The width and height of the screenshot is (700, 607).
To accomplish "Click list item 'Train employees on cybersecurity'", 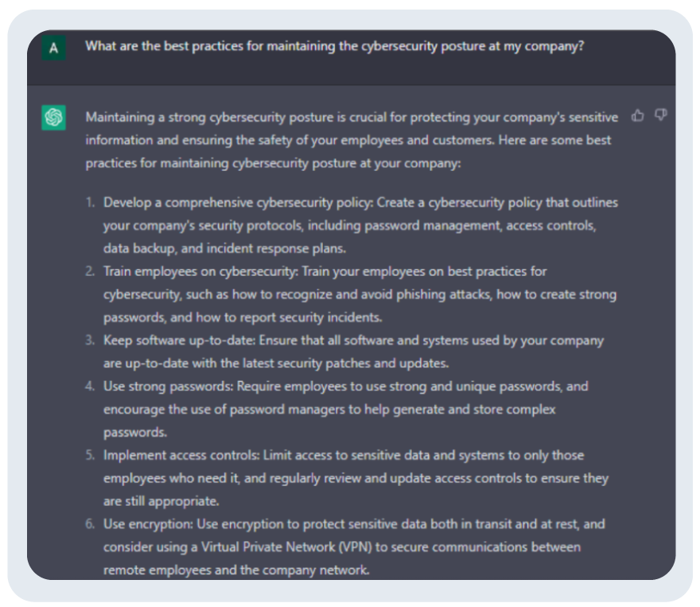I will 360,294.
